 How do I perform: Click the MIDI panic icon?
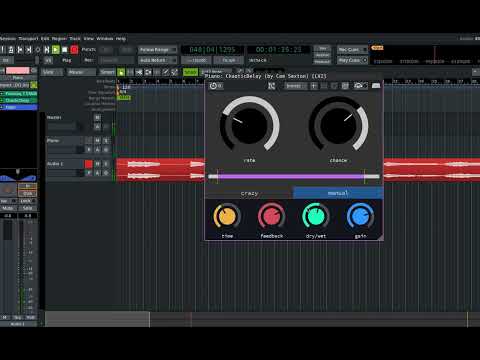pyautogui.click(x=3, y=50)
